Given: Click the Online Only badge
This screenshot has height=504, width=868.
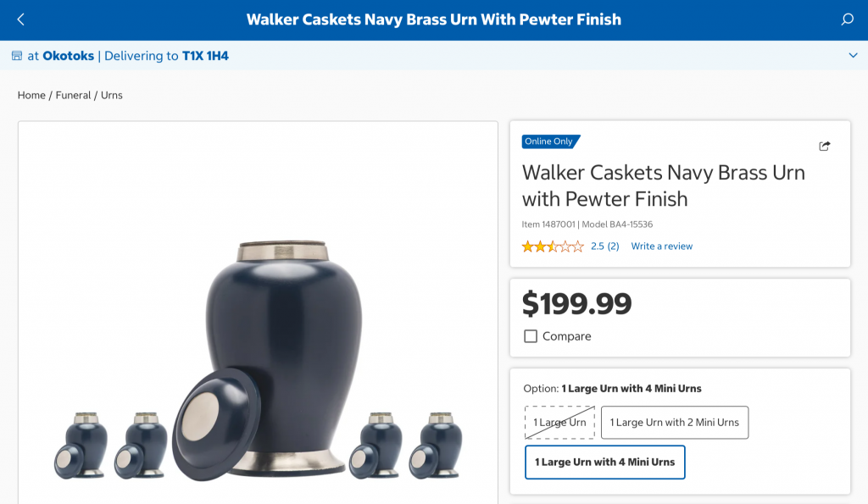Looking at the screenshot, I should pos(550,141).
